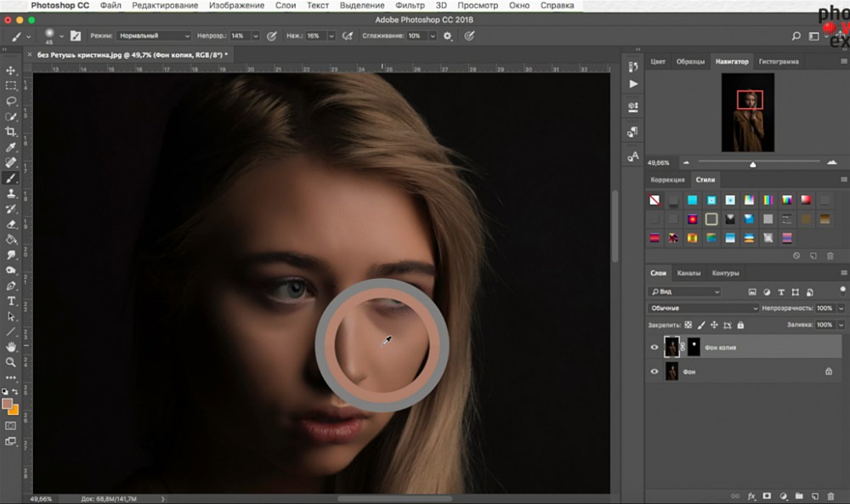Screen dimensions: 850x504
Task: Add layer mask icon in Layers panel
Action: [x=767, y=496]
